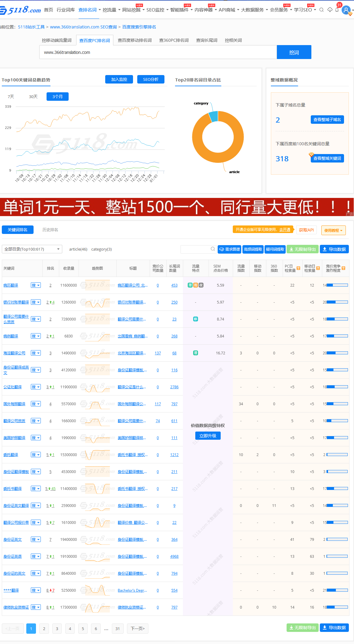354x644 pixels.
Task: Click the 5118.com logo
Action: coord(20,10)
